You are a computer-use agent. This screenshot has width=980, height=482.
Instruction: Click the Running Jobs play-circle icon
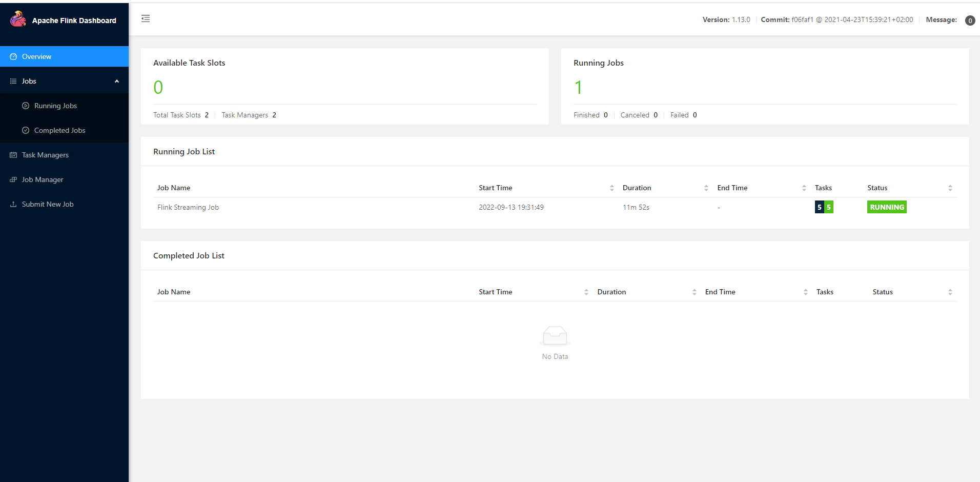click(x=26, y=106)
